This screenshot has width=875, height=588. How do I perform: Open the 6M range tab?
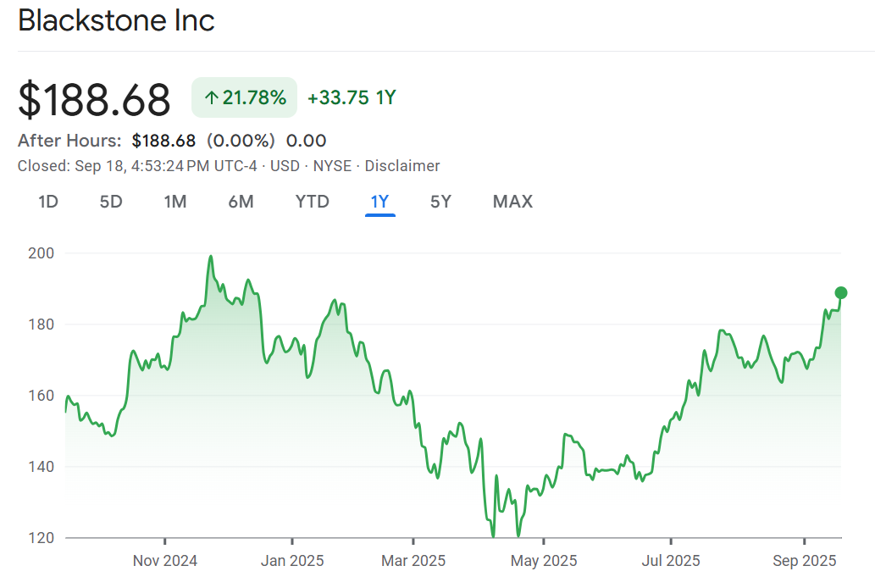(241, 202)
